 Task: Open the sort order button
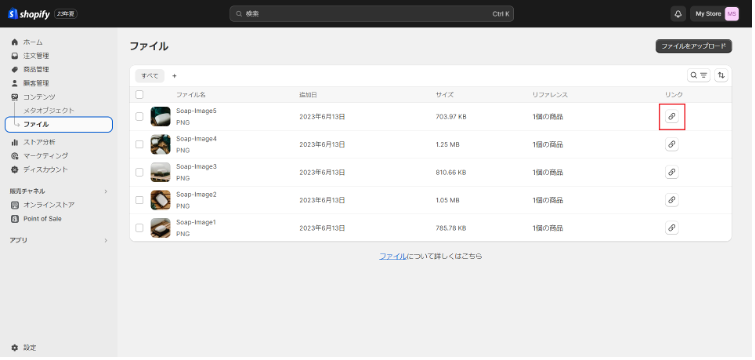pos(721,75)
